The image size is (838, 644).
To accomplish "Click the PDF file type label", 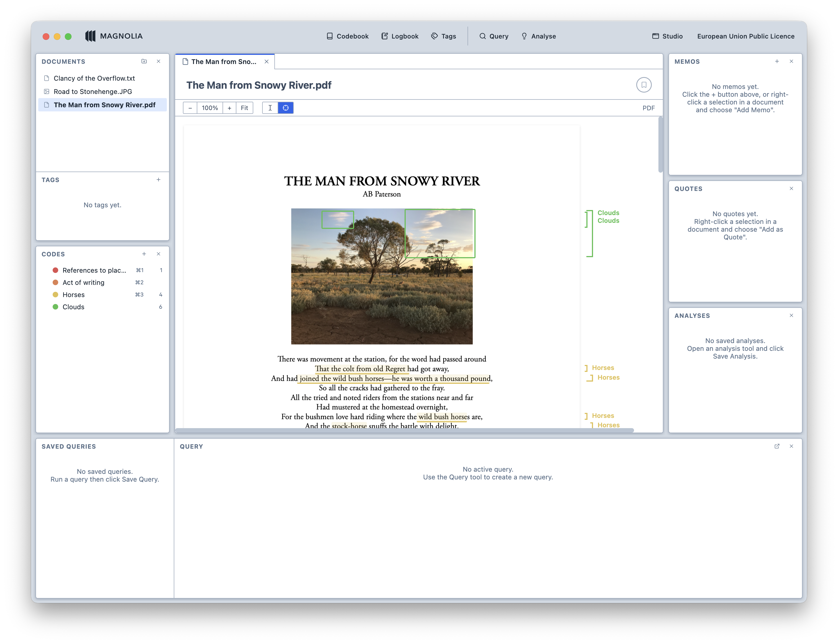I will 648,108.
